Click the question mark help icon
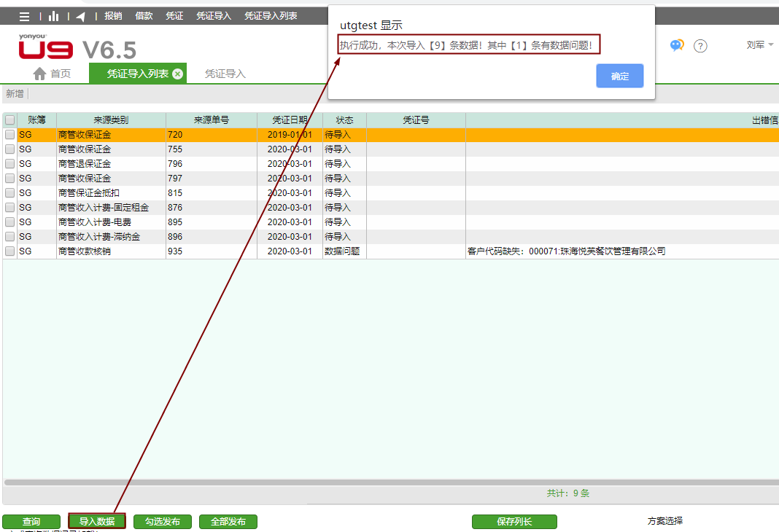779x532 pixels. pyautogui.click(x=700, y=46)
